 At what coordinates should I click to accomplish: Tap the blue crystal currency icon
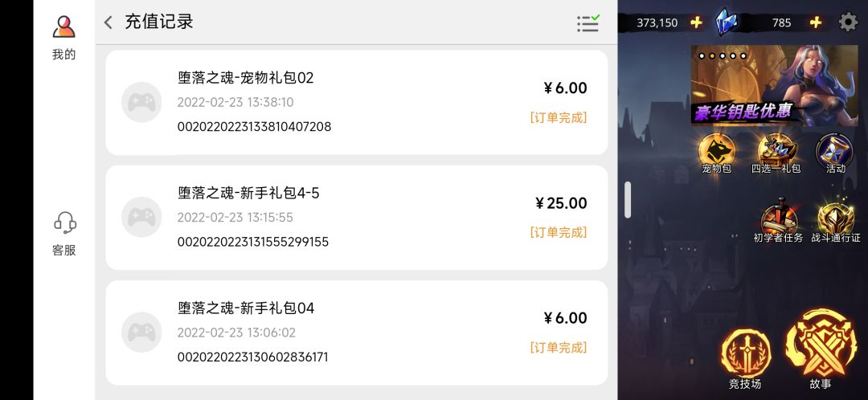pos(727,22)
